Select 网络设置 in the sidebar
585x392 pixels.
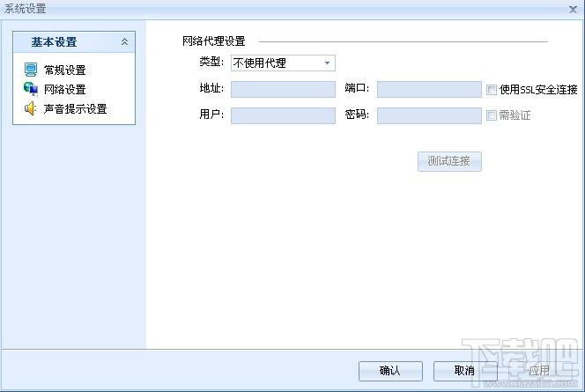pyautogui.click(x=65, y=90)
